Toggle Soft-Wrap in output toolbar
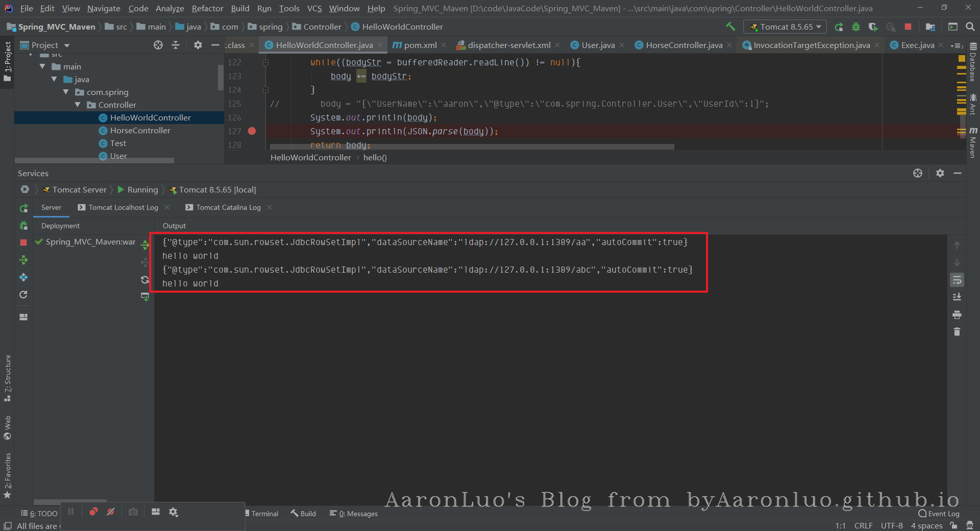Viewport: 980px width, 531px height. coord(957,280)
